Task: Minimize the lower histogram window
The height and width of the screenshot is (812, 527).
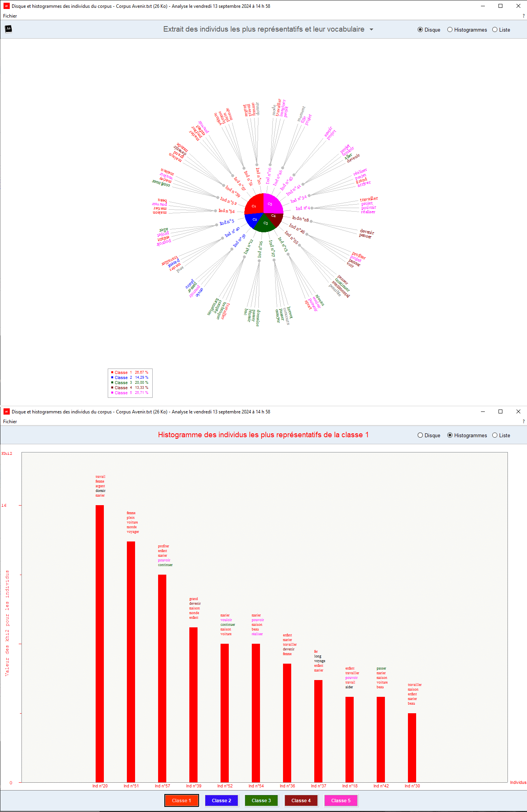Action: (x=483, y=411)
